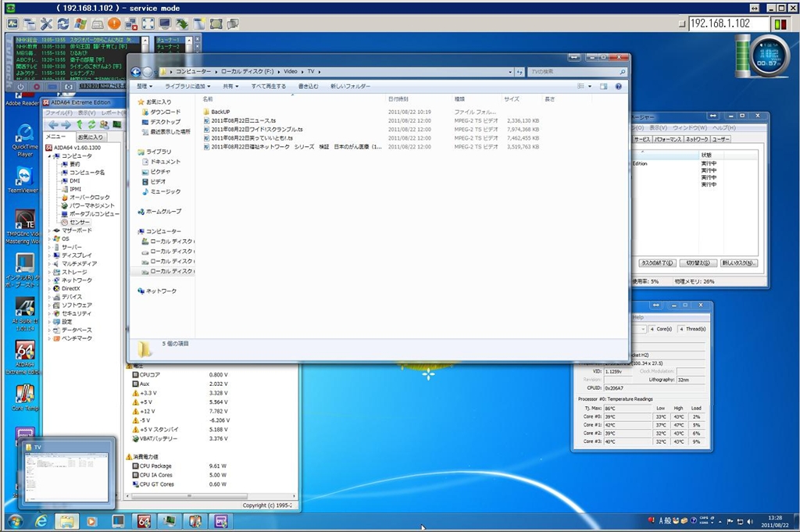Select the BackUP folder in file list
Screen dimensions: 800x532
pos(220,112)
